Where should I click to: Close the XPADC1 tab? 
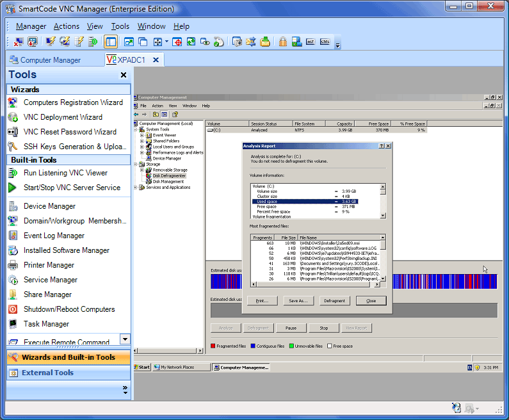(x=156, y=60)
